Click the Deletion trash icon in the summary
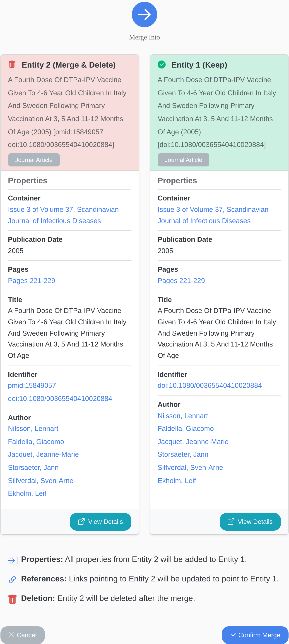This screenshot has height=644, width=289. coord(12,599)
